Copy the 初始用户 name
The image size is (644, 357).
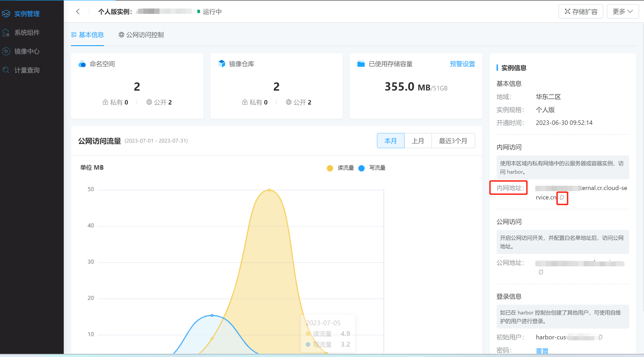pyautogui.click(x=600, y=337)
